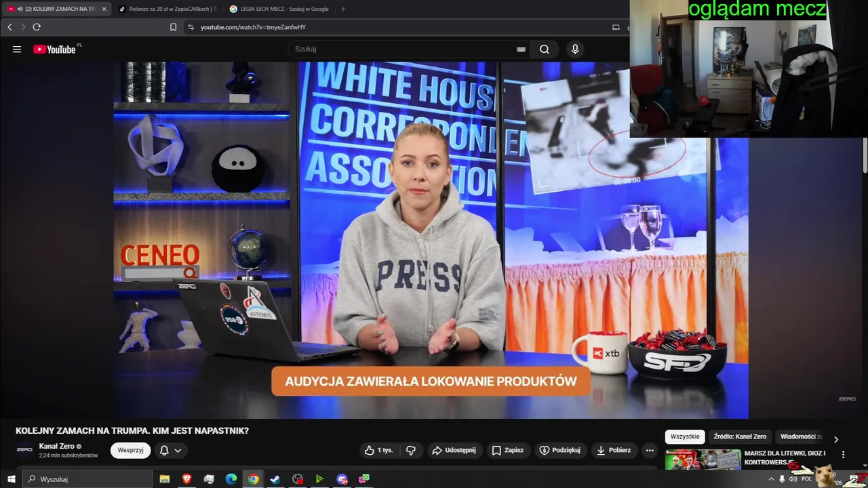Select the Wiadomości filter chip
Image resolution: width=868 pixels, height=488 pixels.
pos(801,437)
